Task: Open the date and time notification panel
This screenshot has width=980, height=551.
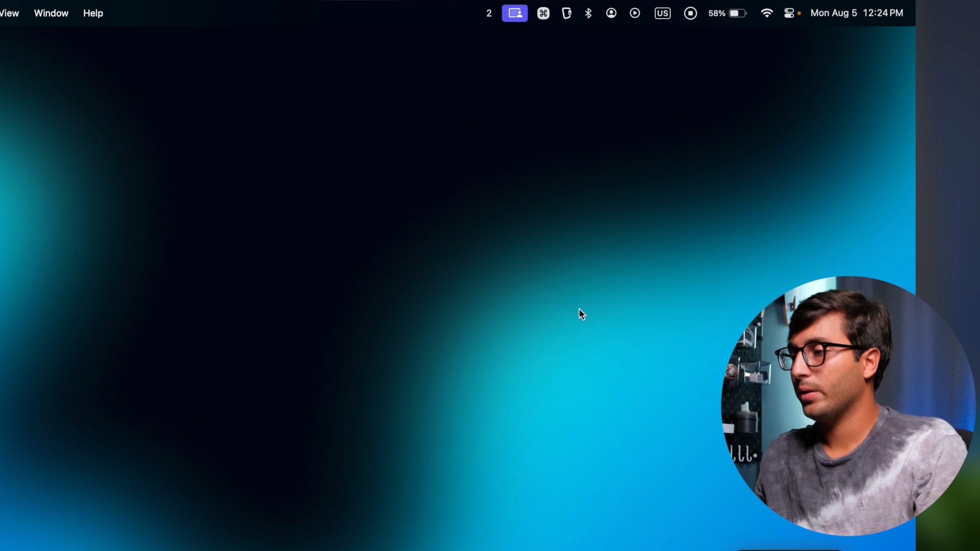Action: click(833, 13)
